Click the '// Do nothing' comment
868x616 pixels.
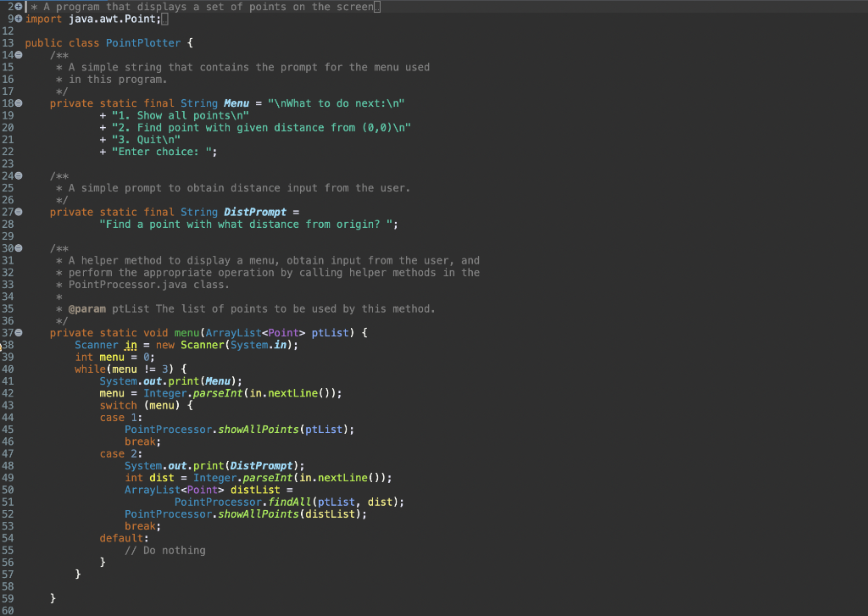[x=165, y=550]
